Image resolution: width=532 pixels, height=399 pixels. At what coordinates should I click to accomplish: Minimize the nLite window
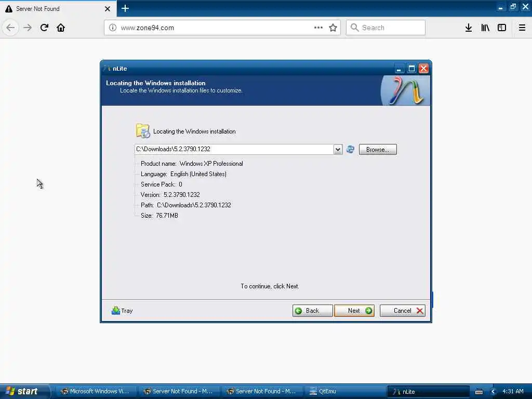(x=400, y=69)
